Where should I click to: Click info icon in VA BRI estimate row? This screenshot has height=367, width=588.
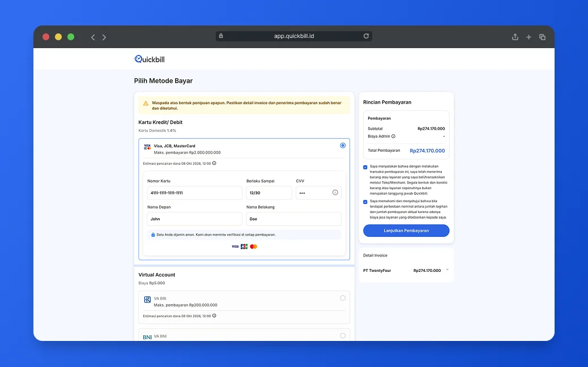[214, 315]
